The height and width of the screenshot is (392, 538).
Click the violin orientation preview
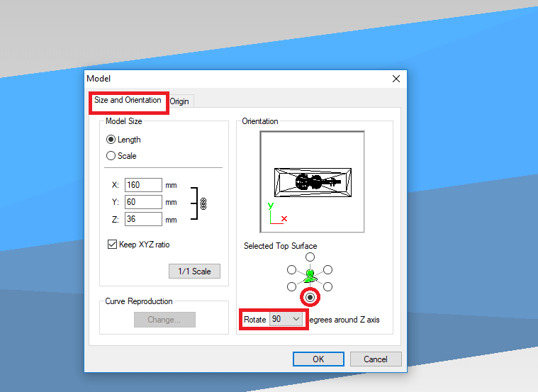312,182
